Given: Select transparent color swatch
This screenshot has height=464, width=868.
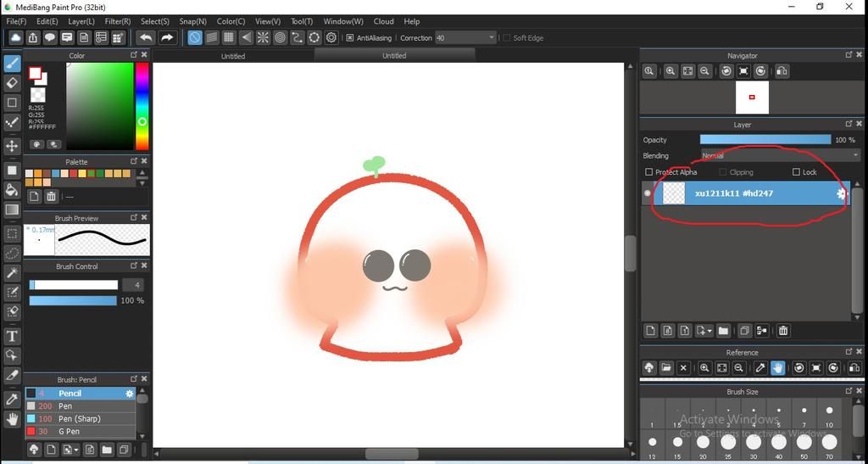Looking at the screenshot, I should tap(37, 94).
